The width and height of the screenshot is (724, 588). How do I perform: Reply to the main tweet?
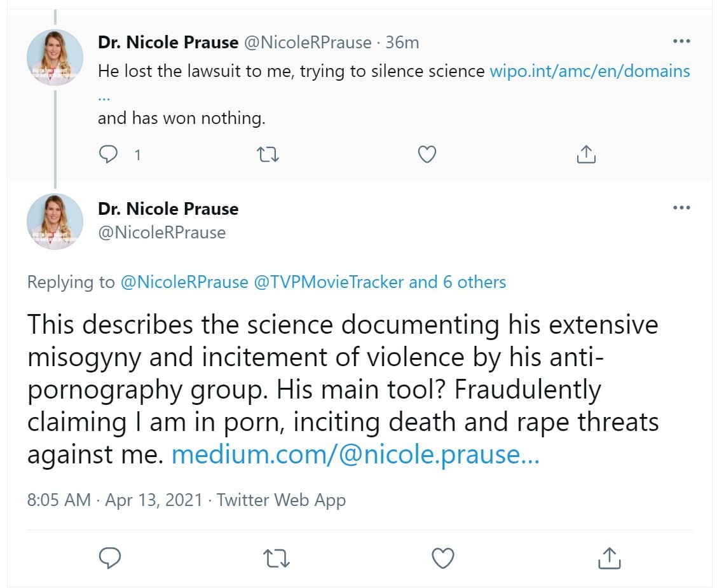(111, 558)
